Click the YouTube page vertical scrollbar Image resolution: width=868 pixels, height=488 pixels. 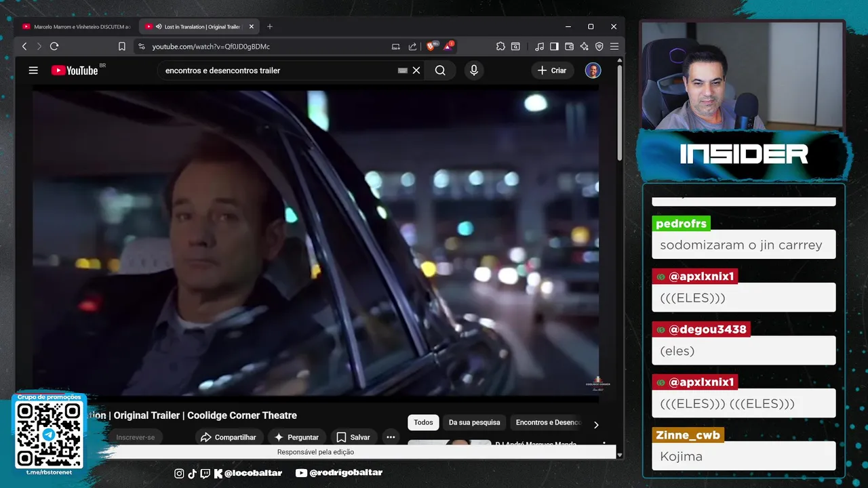(x=620, y=113)
